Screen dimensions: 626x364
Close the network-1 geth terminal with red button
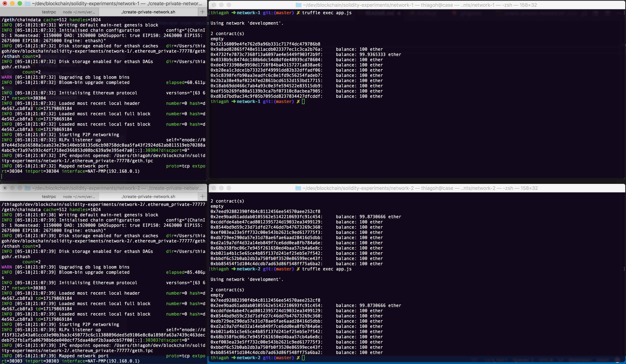(x=5, y=4)
